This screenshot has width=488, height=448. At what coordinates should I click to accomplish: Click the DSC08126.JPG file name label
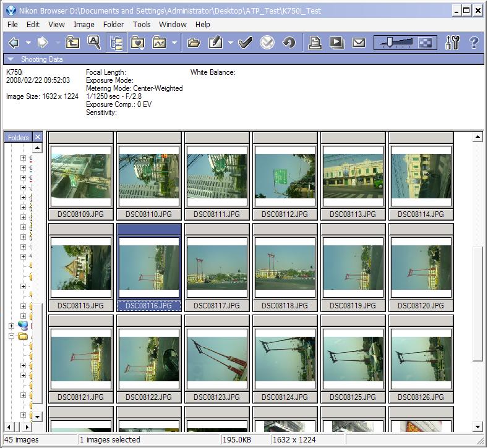tap(421, 397)
